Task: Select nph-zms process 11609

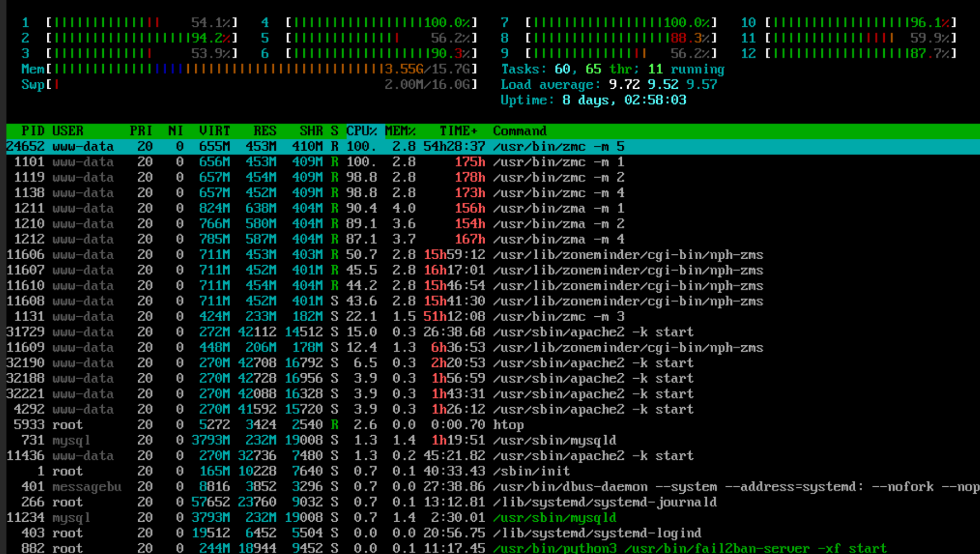Action: [x=493, y=347]
